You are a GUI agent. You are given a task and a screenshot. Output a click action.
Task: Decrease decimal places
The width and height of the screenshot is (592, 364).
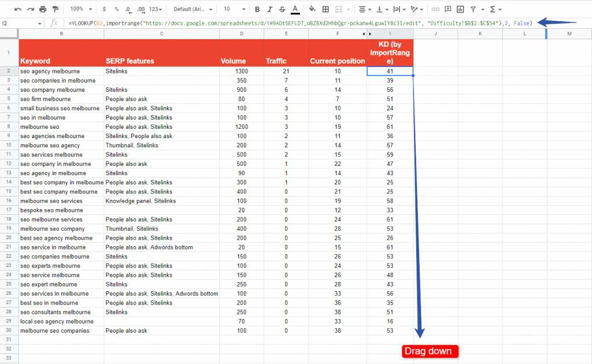click(x=128, y=9)
